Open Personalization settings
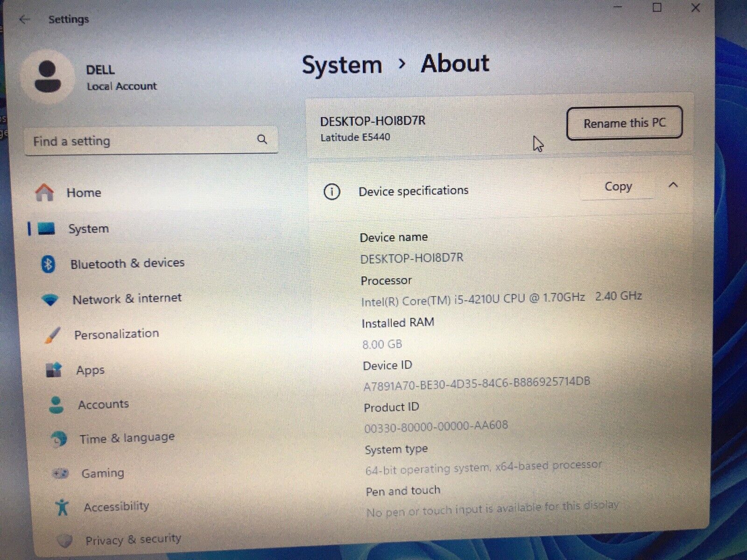This screenshot has height=560, width=747. click(x=117, y=334)
